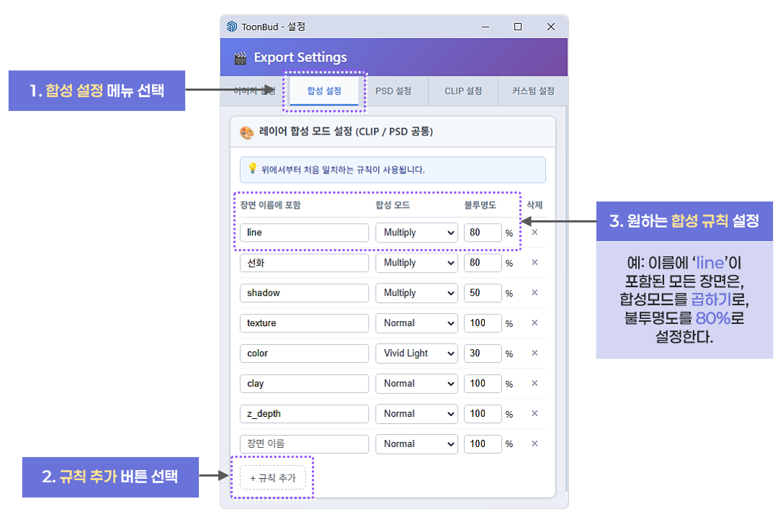Switch to the 이미지 설정 tab
This screenshot has width=783, height=532.
click(x=254, y=91)
